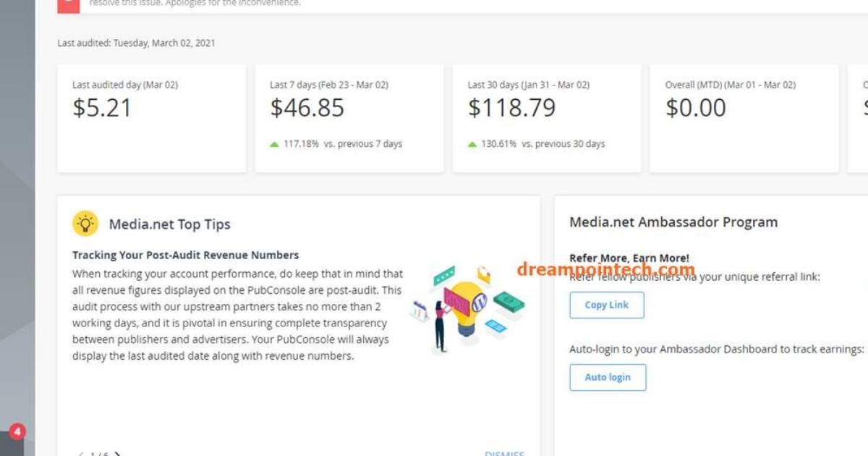The height and width of the screenshot is (456, 868).
Task: Go back a tip using the left chevron
Action: 80,453
